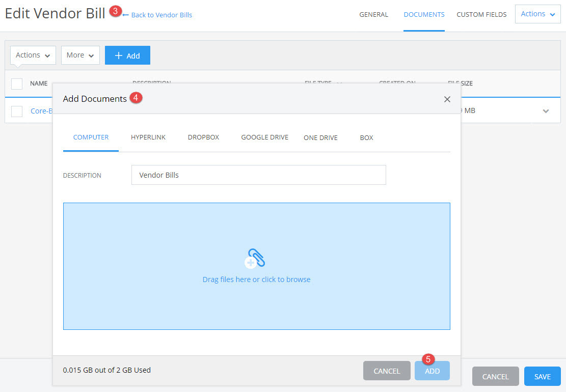Select the COMPUTER tab

click(x=91, y=137)
